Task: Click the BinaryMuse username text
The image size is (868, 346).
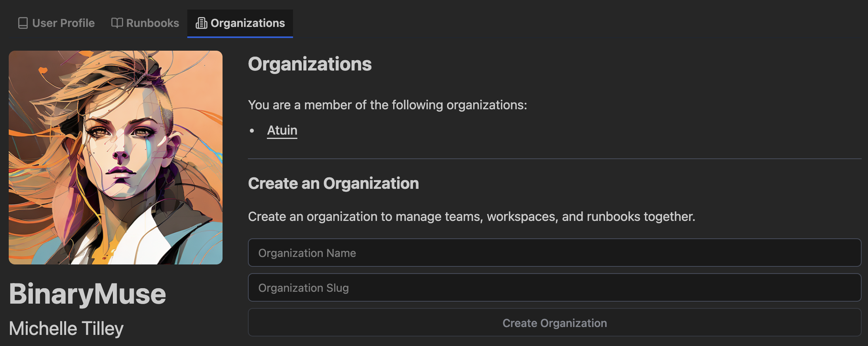Action: point(88,294)
